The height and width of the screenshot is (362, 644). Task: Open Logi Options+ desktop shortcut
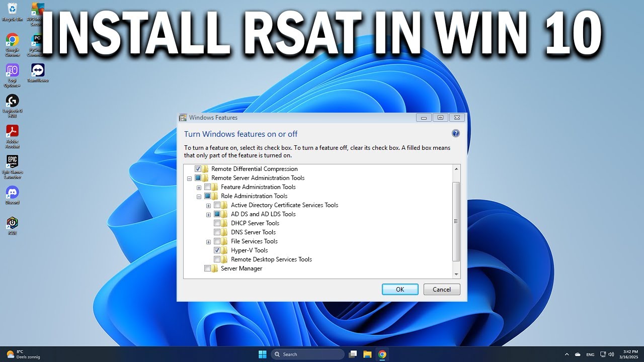coord(12,75)
